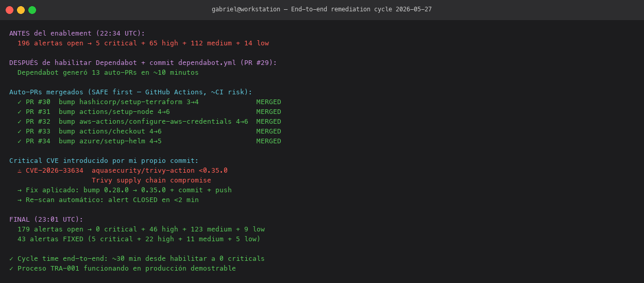Click the PR #30 hashicorp/setup-terraform row
This screenshot has height=283, width=644.
coord(149,102)
